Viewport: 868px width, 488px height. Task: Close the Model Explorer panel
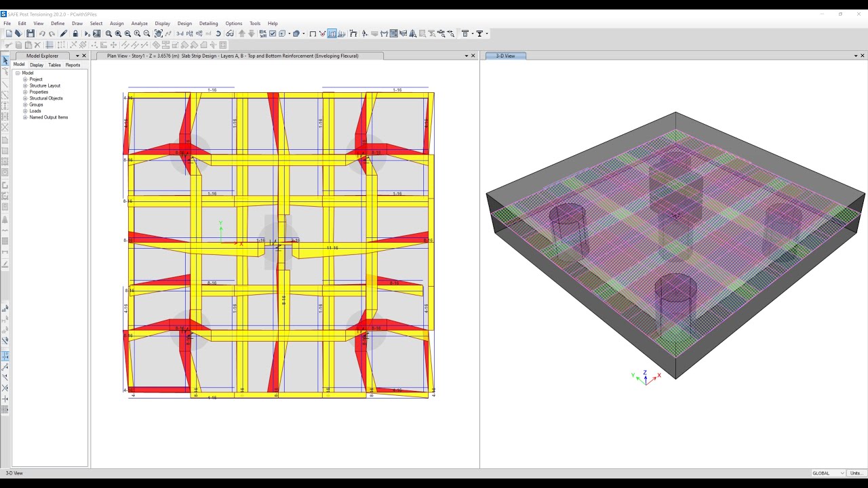click(x=84, y=56)
